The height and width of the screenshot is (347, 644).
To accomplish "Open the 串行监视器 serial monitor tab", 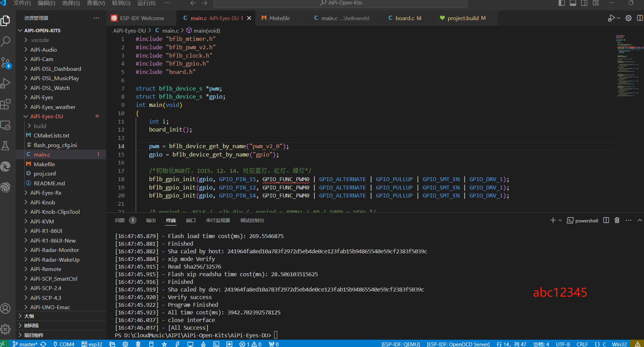I will 218,220.
